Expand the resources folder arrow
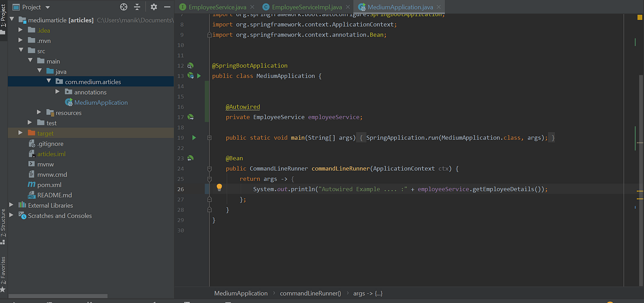Image resolution: width=644 pixels, height=303 pixels. (39, 112)
